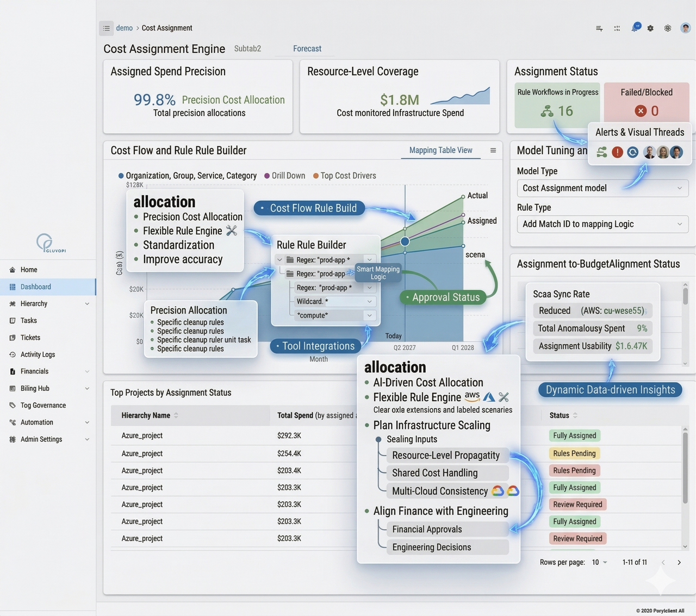Open Rows per page dropdown
This screenshot has width=696, height=616.
[600, 562]
